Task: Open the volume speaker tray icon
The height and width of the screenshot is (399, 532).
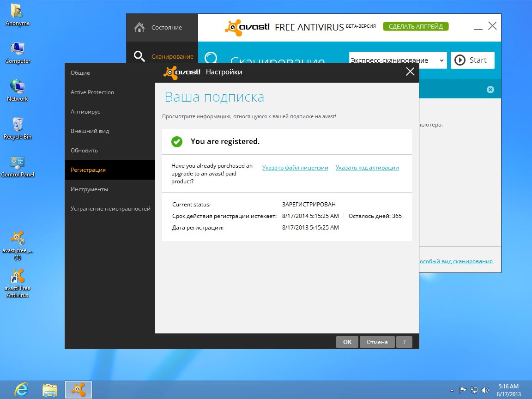Action: coord(485,390)
